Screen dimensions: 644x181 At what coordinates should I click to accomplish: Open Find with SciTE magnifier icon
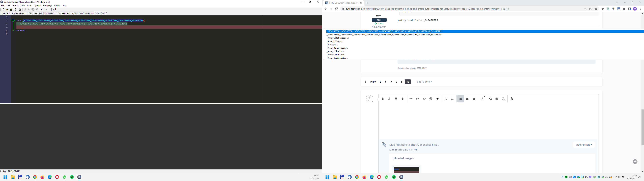pyautogui.click(x=51, y=10)
